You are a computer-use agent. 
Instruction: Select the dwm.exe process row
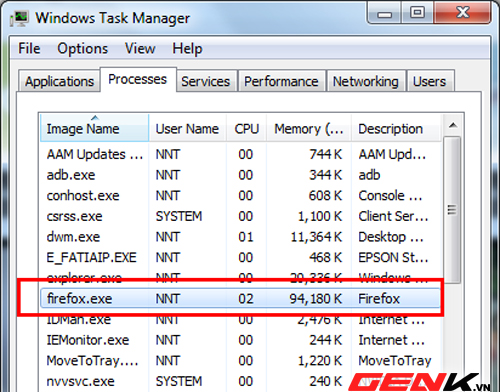pyautogui.click(x=240, y=237)
